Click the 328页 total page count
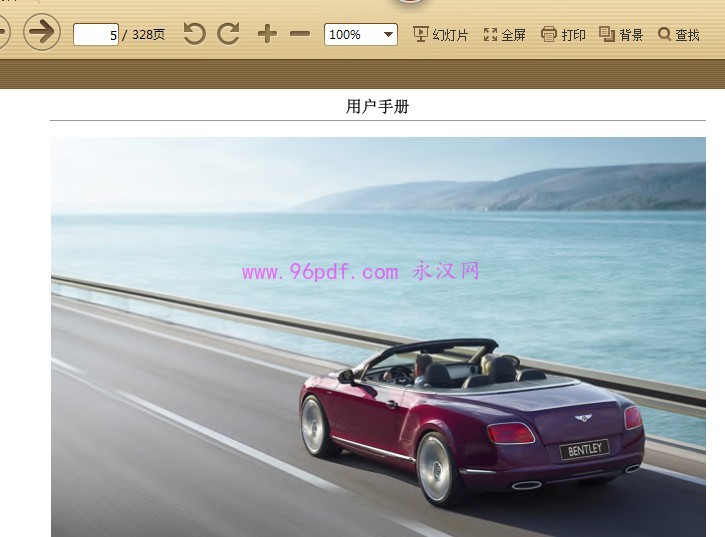Screen dimensions: 725x537 pos(148,35)
